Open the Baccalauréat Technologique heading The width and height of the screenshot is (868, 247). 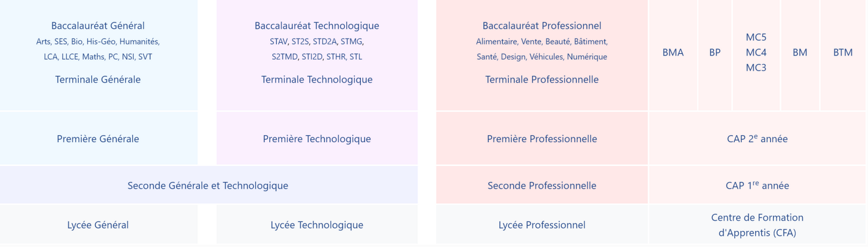pyautogui.click(x=317, y=26)
